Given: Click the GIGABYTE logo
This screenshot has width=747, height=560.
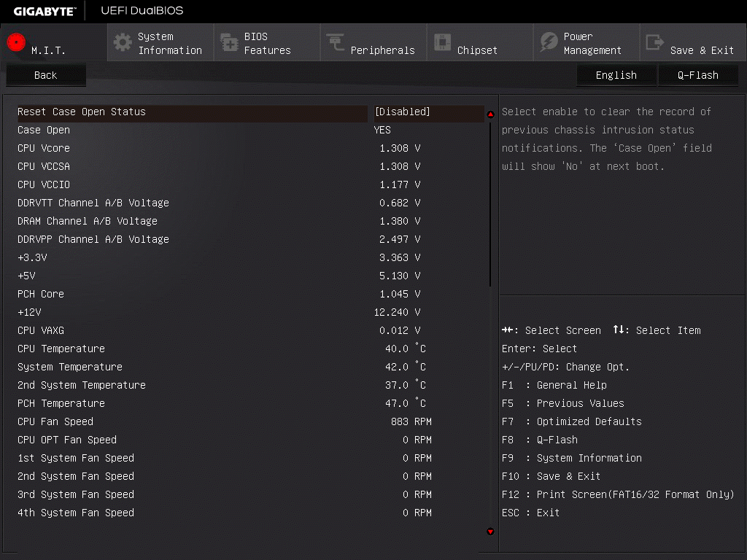Looking at the screenshot, I should (44, 11).
